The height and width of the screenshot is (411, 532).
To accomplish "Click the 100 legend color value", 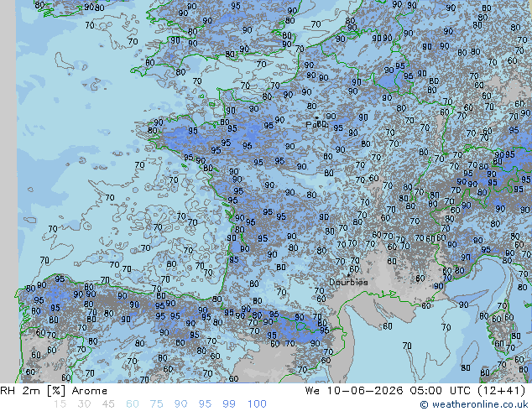I will point(257,404).
